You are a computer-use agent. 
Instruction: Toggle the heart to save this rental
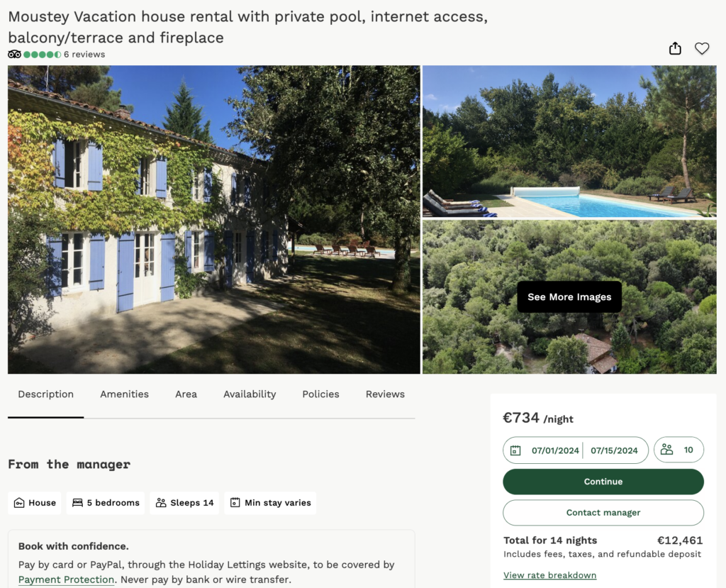pyautogui.click(x=702, y=48)
